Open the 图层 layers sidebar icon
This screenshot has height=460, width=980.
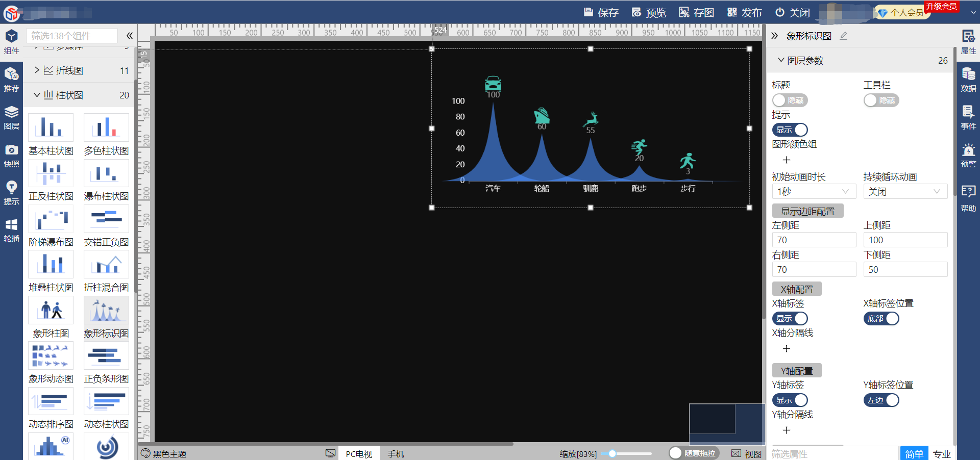(11, 118)
